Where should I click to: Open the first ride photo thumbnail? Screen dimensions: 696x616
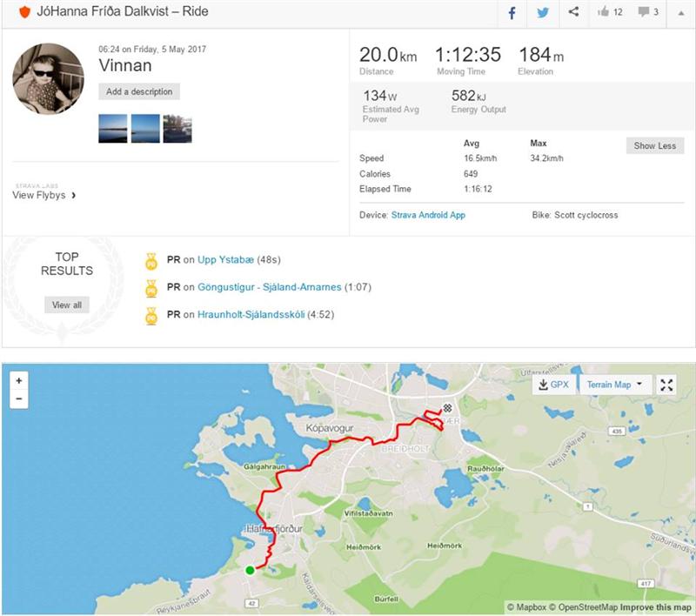tap(113, 129)
